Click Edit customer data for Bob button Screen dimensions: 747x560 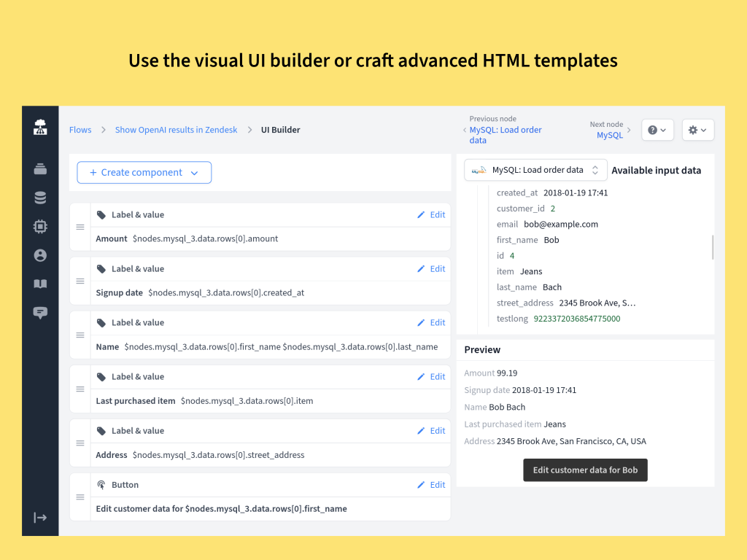pyautogui.click(x=585, y=470)
